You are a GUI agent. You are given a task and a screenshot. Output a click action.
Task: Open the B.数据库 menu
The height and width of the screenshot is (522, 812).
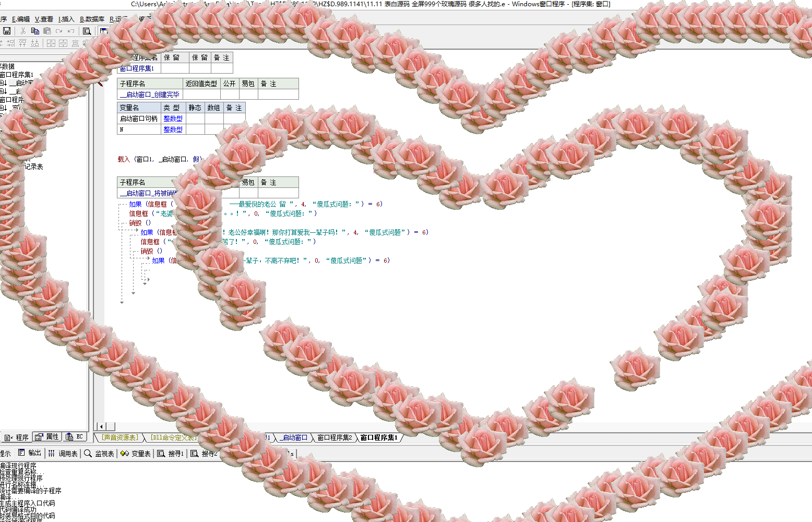(92, 19)
